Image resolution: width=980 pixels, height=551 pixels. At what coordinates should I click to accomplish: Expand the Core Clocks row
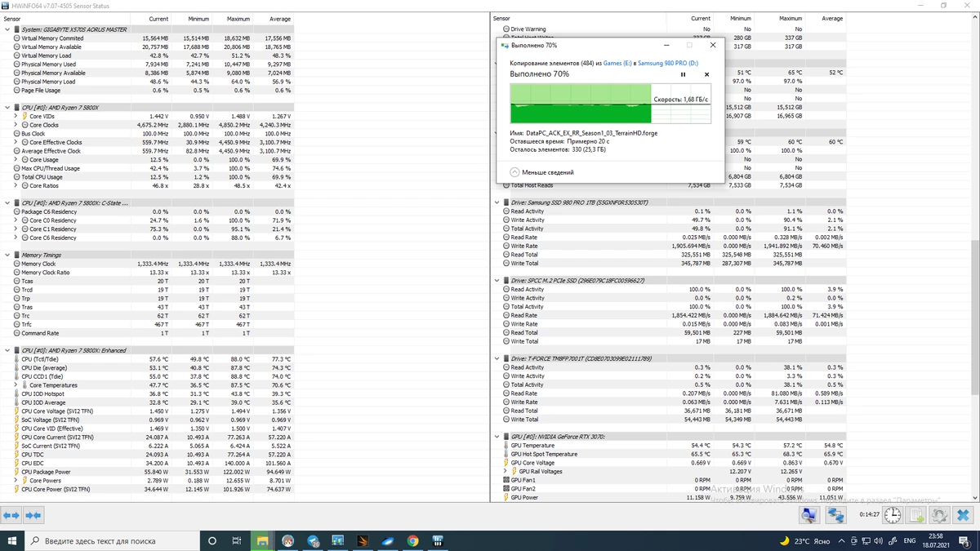16,125
